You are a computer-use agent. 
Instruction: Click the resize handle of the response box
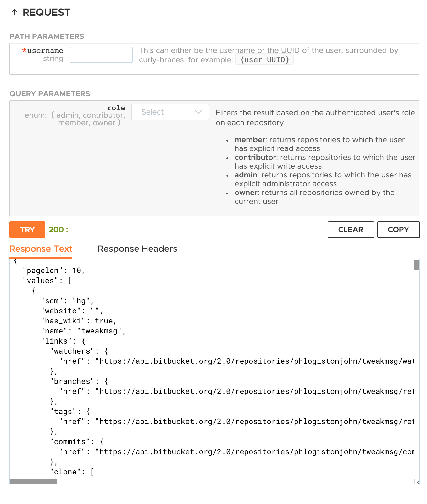coord(417,482)
